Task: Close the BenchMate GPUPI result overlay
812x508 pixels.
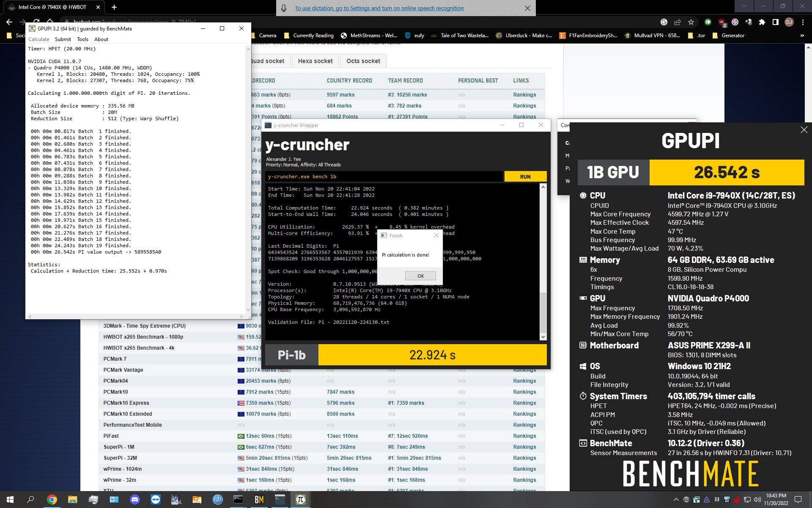Action: 804,130
